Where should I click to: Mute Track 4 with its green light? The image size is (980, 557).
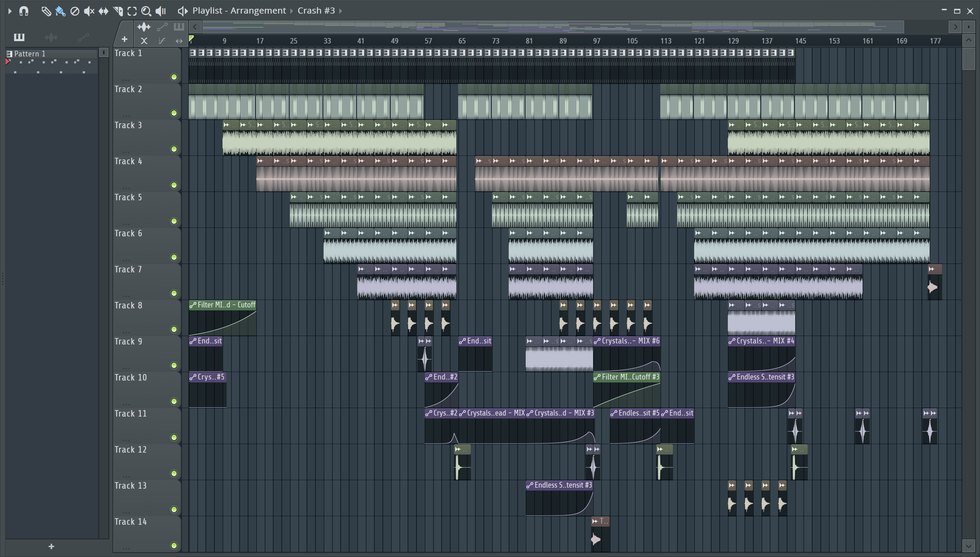[x=174, y=185]
